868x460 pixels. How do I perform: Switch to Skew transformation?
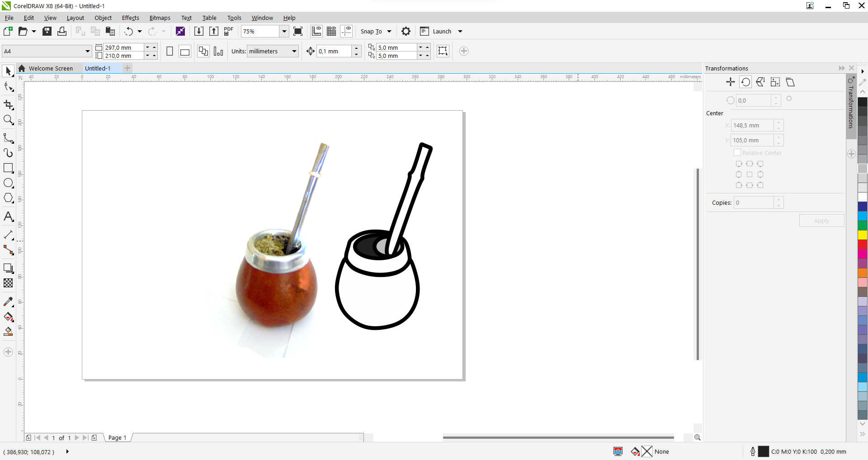(790, 82)
